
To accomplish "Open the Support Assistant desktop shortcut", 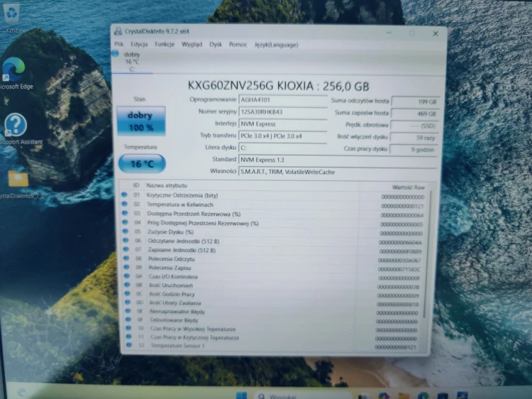I will [x=18, y=129].
